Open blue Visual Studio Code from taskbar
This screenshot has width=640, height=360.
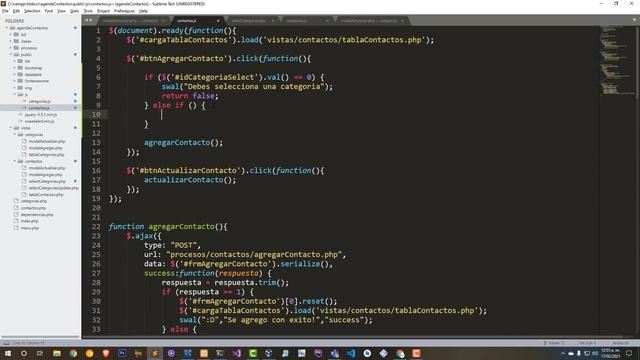pos(351,353)
